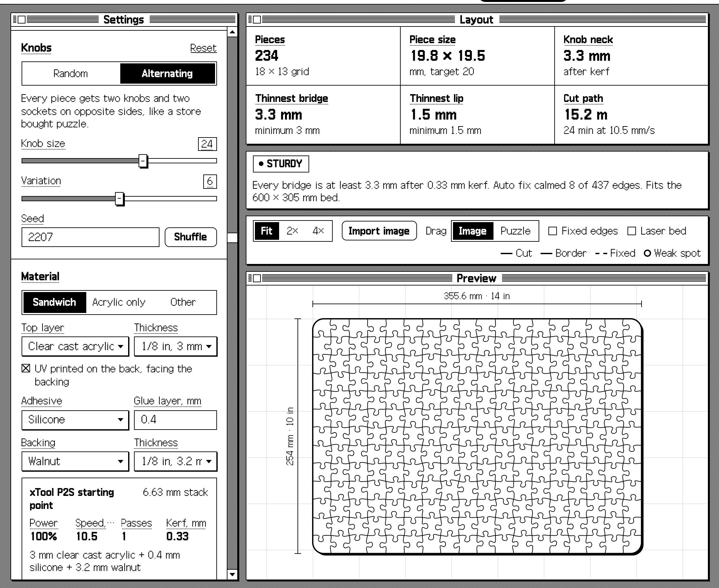Click the Pieces value 234
Image resolution: width=719 pixels, height=588 pixels.
(267, 56)
